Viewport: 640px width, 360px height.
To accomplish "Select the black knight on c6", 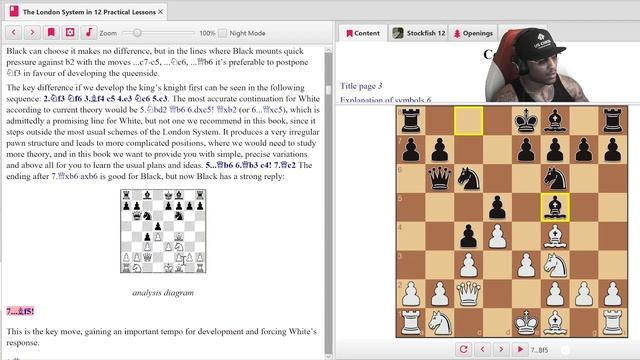I will pyautogui.click(x=469, y=178).
